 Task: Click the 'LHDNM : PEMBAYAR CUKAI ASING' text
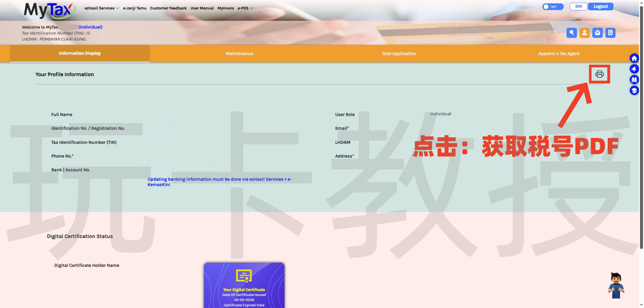pos(54,39)
